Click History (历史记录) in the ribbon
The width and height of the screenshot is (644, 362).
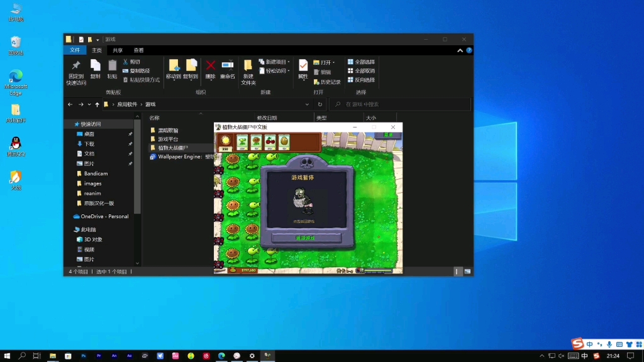click(327, 82)
